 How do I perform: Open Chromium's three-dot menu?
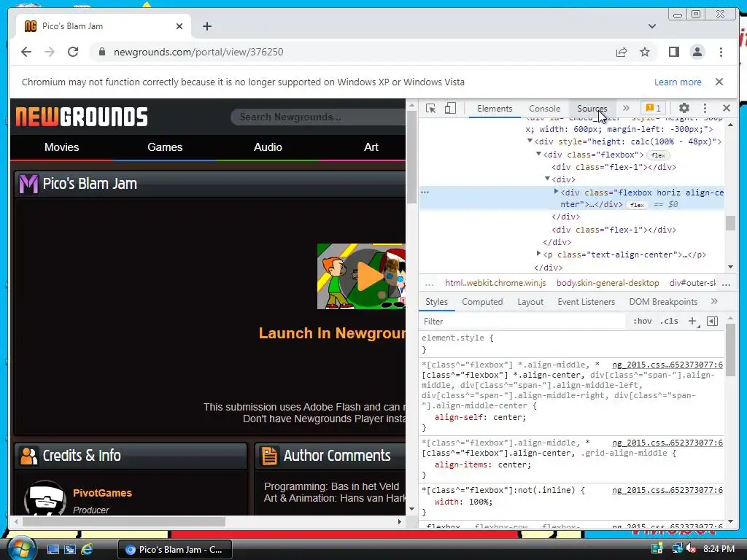(721, 52)
